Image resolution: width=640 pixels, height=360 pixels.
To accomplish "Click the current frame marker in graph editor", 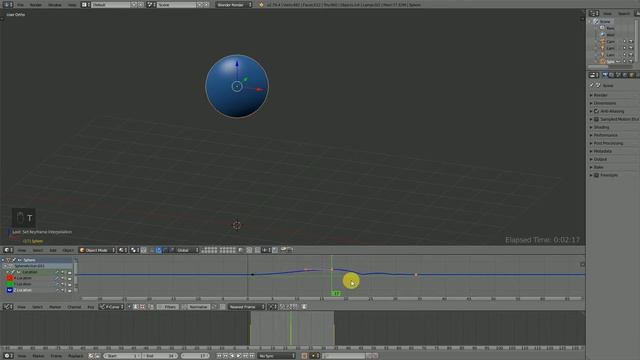I will (x=336, y=293).
